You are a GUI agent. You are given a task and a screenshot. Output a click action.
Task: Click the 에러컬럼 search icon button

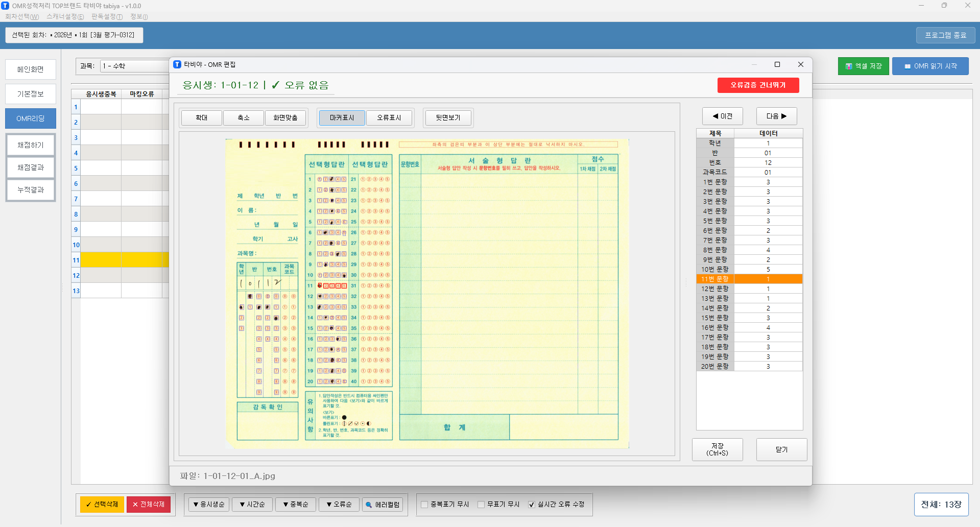(383, 505)
